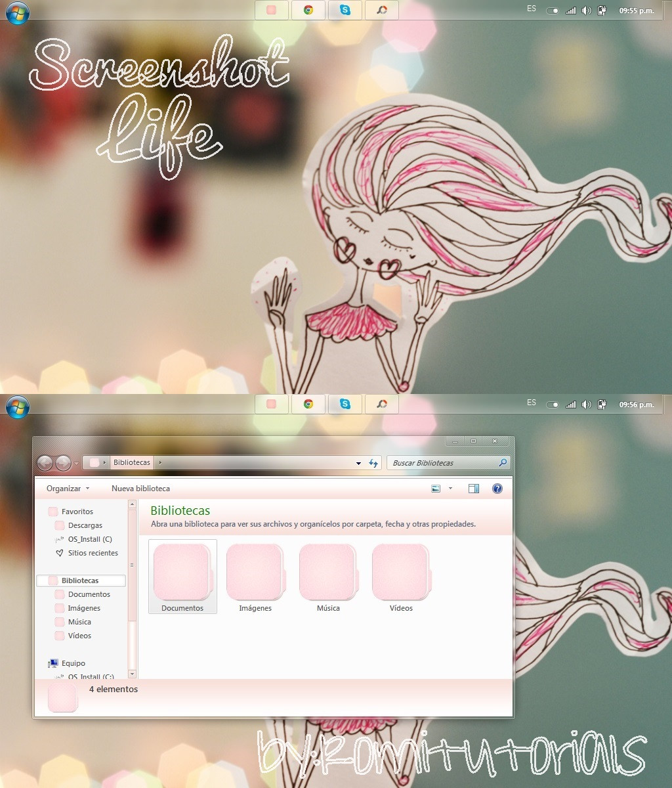Image resolution: width=672 pixels, height=788 pixels.
Task: Select the Música library icon
Action: [x=328, y=573]
